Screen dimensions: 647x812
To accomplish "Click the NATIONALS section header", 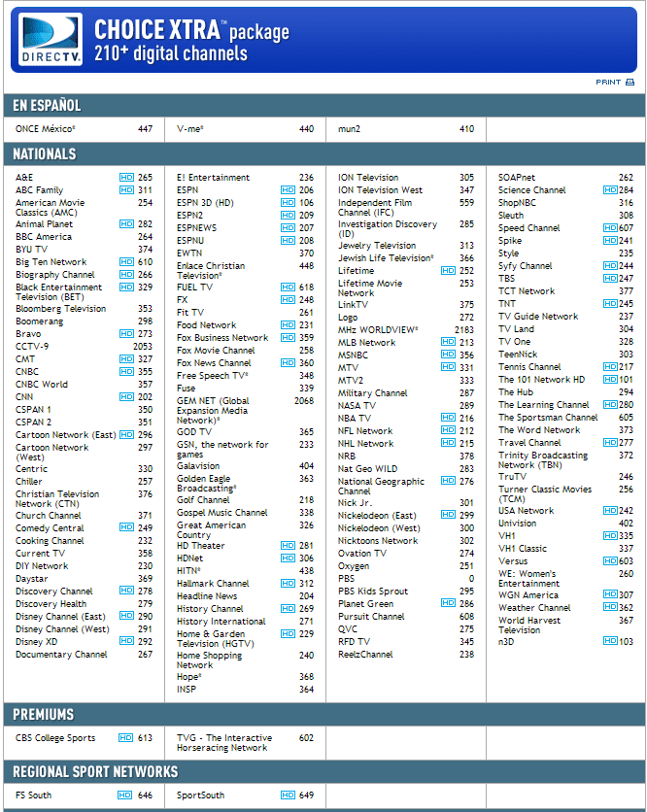I will [x=324, y=154].
